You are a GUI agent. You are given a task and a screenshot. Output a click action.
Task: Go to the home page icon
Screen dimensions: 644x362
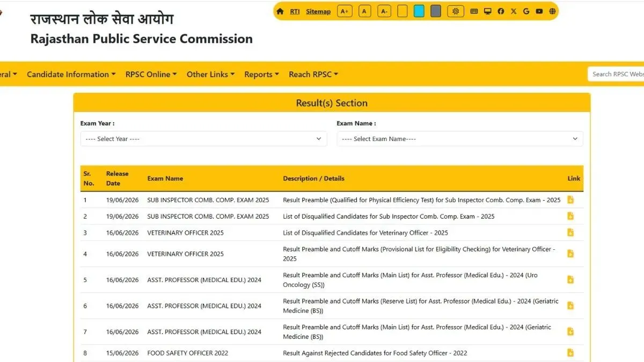click(x=280, y=11)
